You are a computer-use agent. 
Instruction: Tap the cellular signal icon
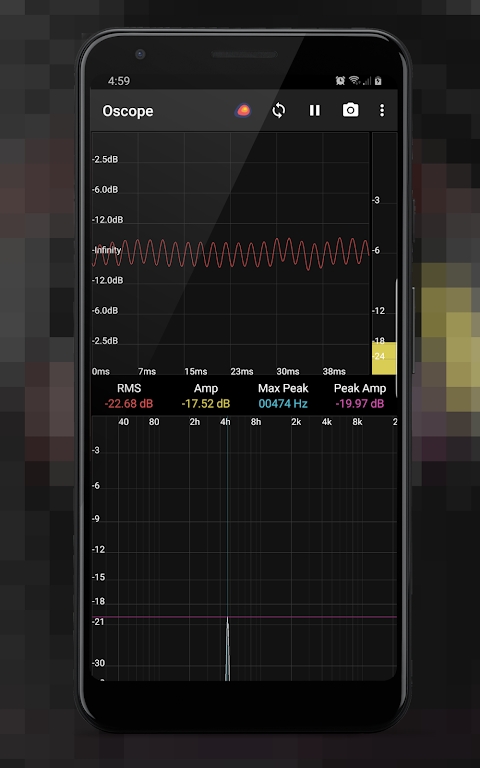tap(367, 81)
